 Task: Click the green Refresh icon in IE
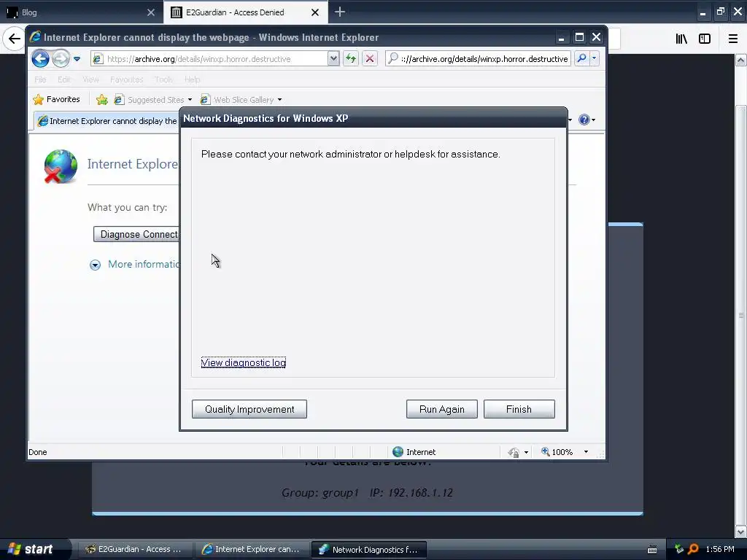(x=351, y=58)
